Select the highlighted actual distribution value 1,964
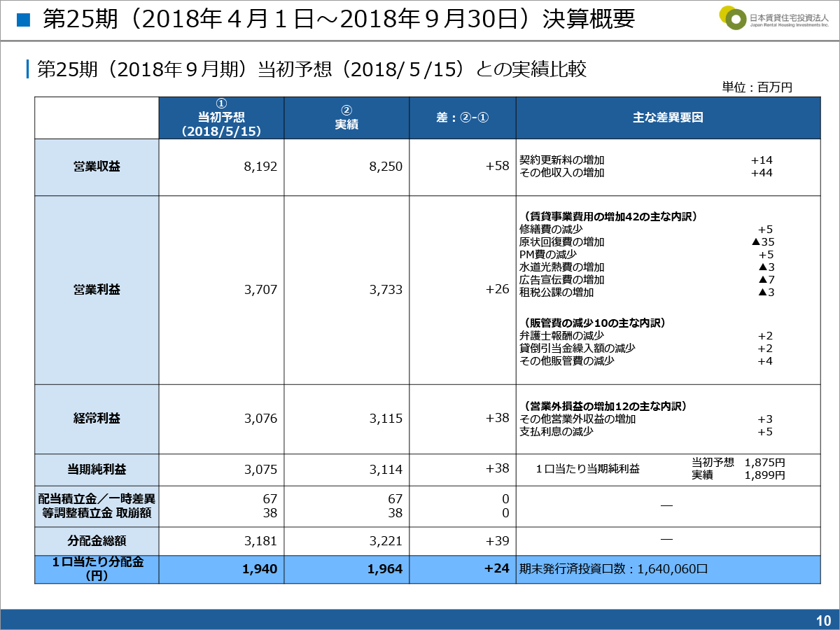 click(386, 569)
